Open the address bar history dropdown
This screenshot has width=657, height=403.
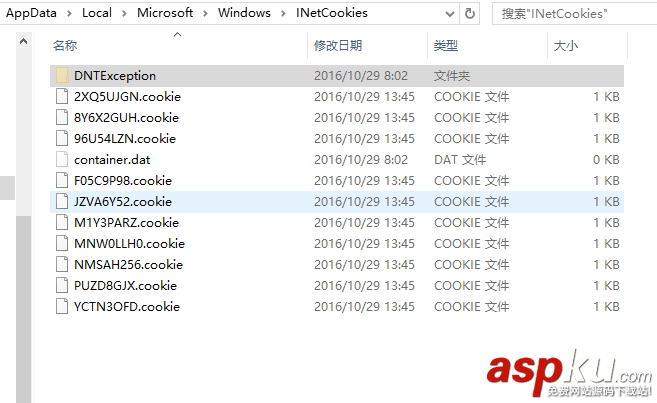[x=447, y=14]
